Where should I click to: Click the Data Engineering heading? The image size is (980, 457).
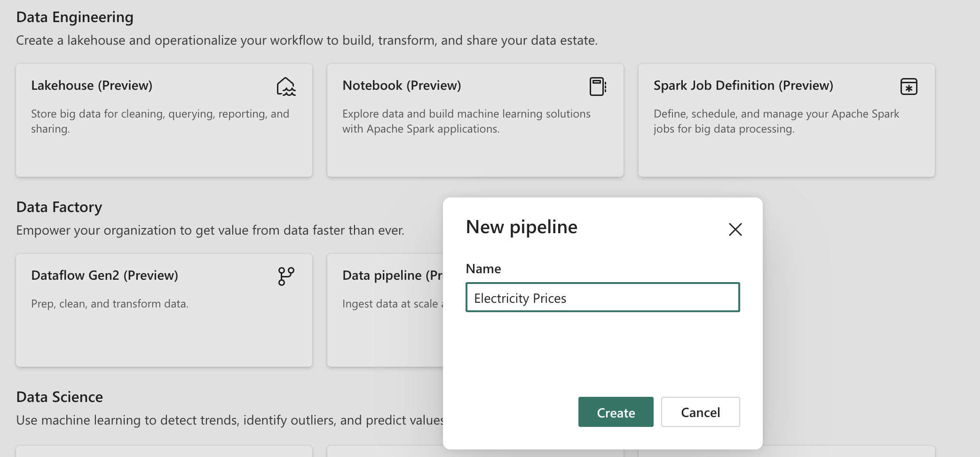(74, 16)
